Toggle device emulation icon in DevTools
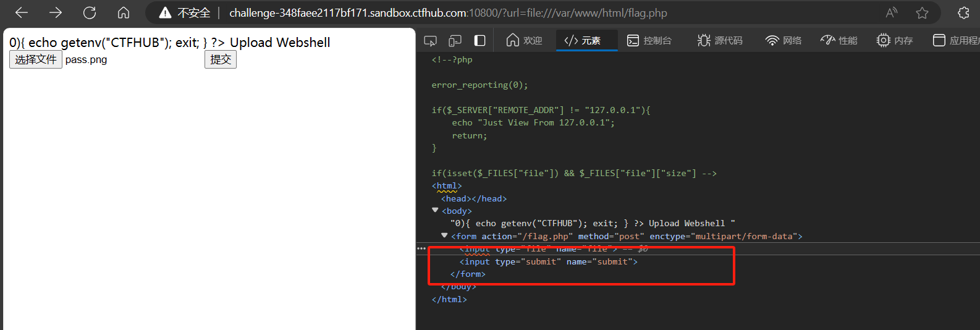980x330 pixels. tap(455, 41)
